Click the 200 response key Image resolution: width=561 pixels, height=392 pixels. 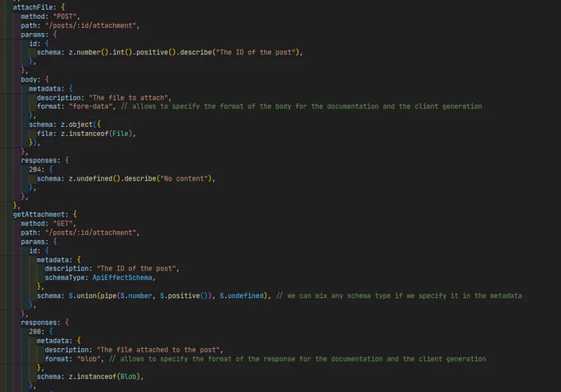coord(35,332)
